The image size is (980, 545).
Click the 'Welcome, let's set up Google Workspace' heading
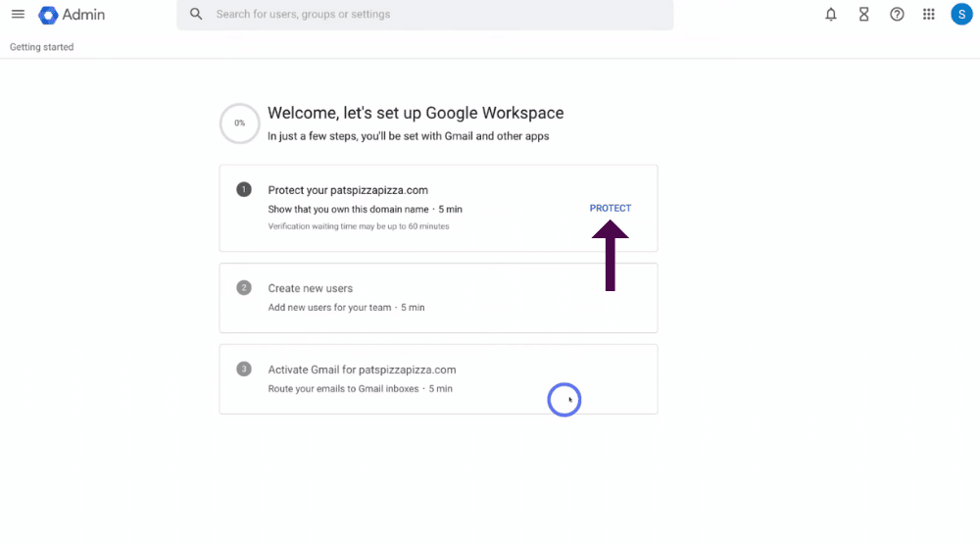coord(416,113)
